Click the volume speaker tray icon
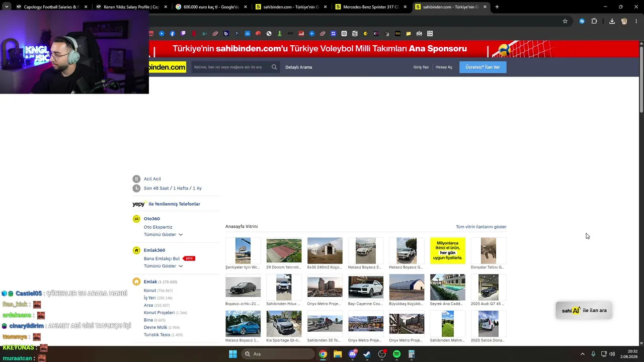Screen dimensions: 644x362 612,354
